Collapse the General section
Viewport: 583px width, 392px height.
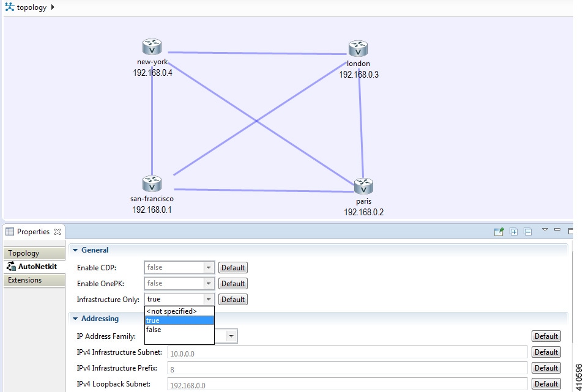[76, 250]
